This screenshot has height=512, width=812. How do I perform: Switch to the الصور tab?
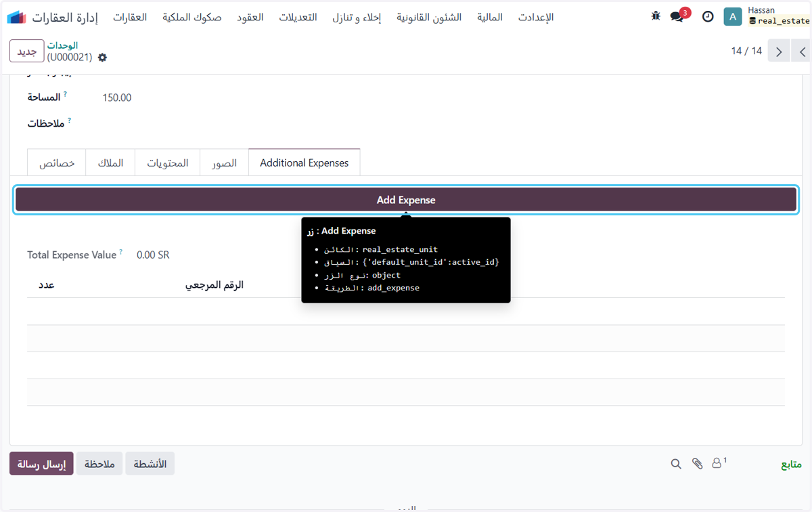pos(225,163)
